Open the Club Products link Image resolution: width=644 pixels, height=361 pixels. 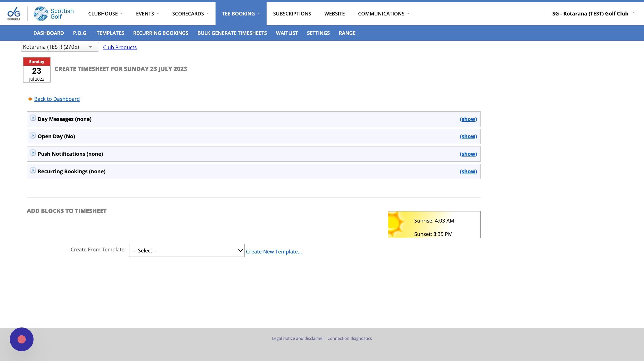click(x=120, y=47)
